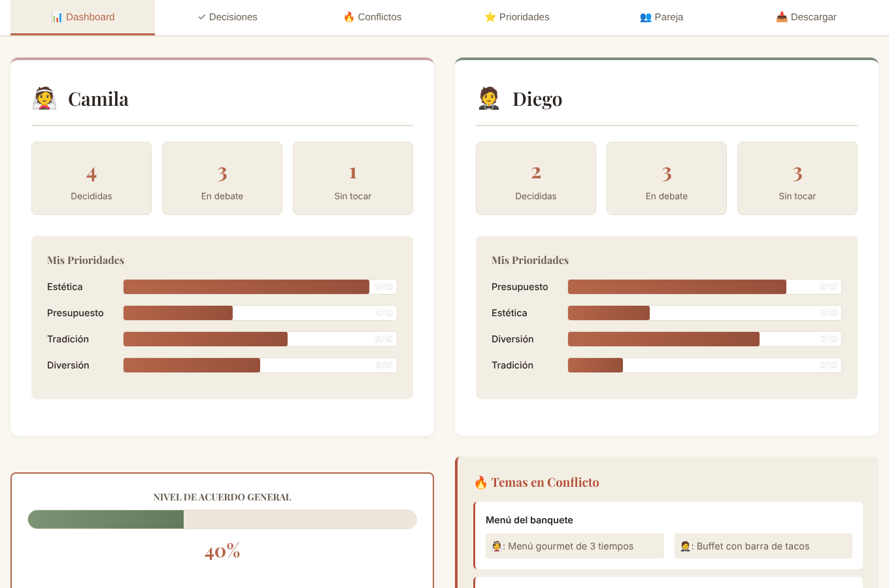Select the Buffet con barra de tacos option
This screenshot has height=588, width=889.
[x=763, y=546]
